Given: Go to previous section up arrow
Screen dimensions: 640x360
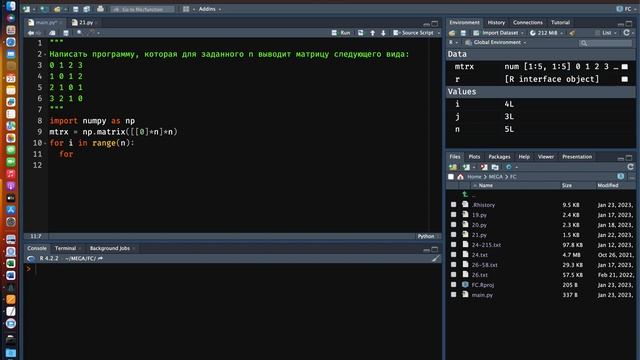Looking at the screenshot, I should pos(372,33).
